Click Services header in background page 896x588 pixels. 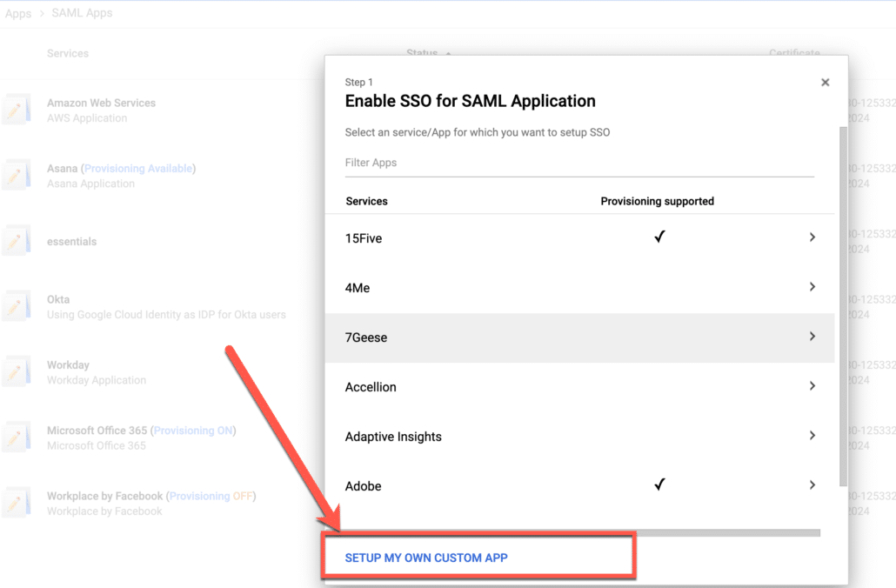click(68, 53)
